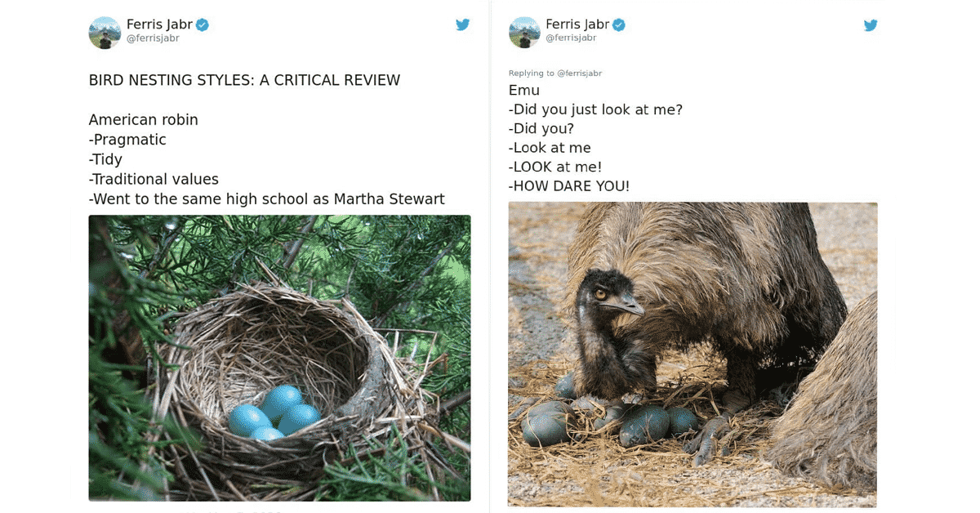Click the Emu title text in right tweet
The image size is (980, 513).
523,90
